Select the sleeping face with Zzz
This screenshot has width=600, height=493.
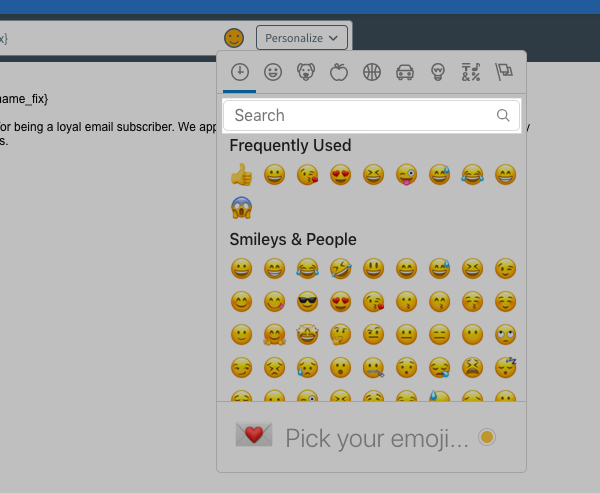(505, 367)
